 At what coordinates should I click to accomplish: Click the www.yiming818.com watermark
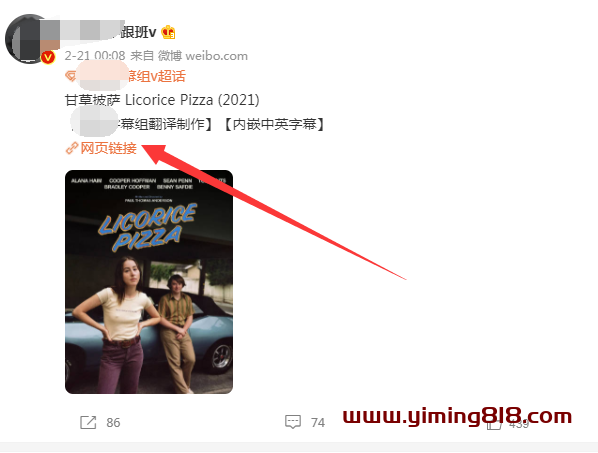coord(457,416)
